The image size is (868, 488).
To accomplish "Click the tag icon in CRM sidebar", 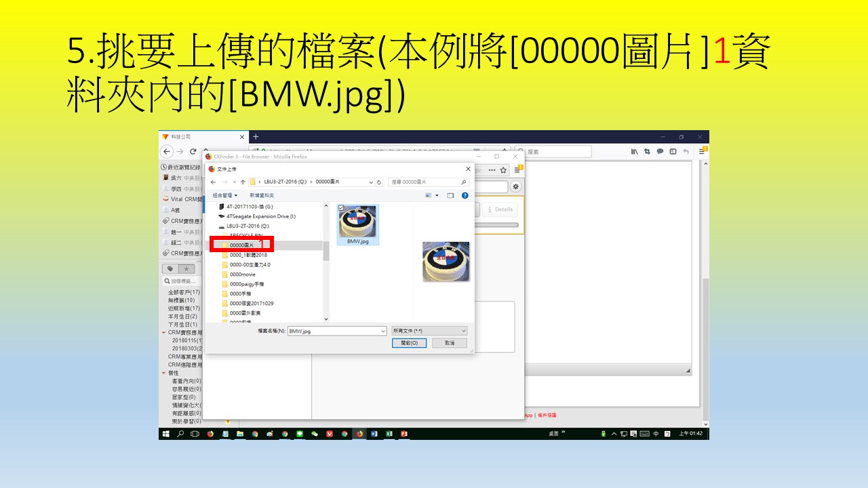I will [x=170, y=269].
